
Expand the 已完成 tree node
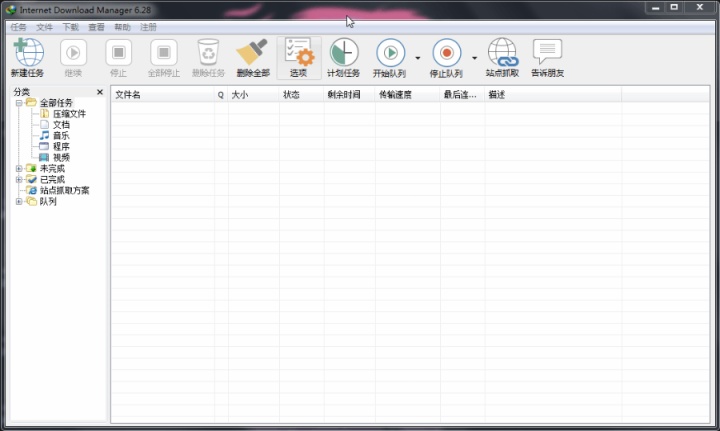click(x=19, y=179)
